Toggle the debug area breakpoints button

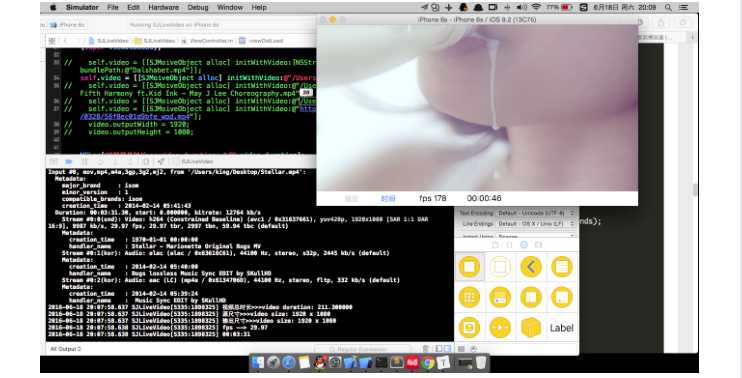[69, 162]
